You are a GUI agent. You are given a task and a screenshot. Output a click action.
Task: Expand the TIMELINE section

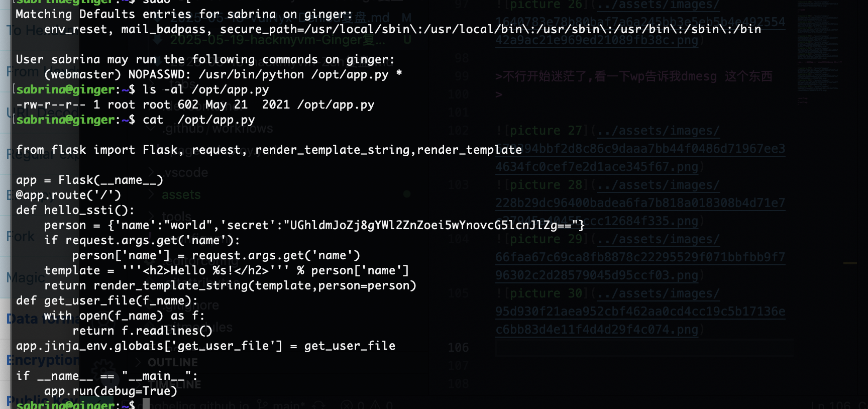click(174, 384)
